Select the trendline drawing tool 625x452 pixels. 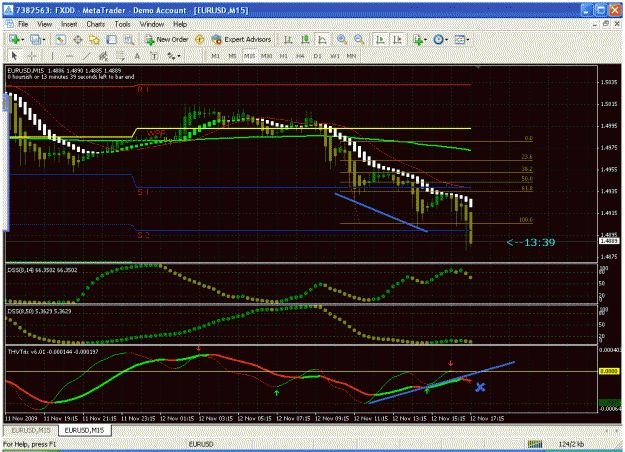click(x=86, y=56)
